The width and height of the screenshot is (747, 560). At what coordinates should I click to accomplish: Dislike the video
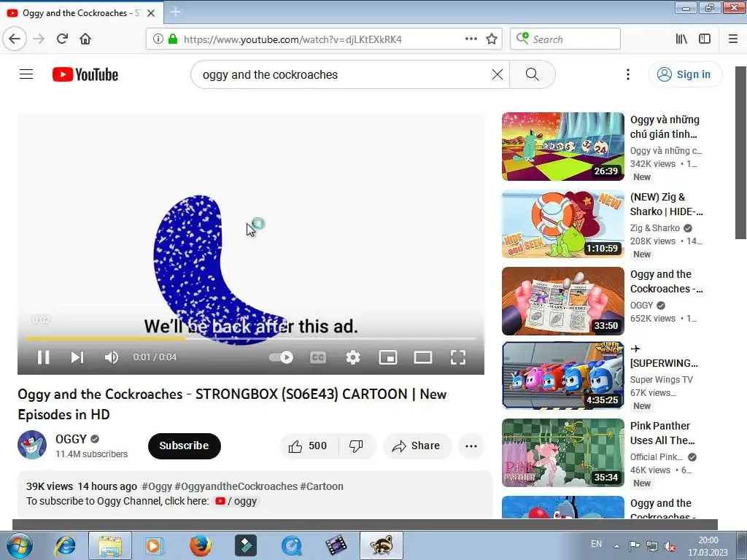pyautogui.click(x=356, y=446)
